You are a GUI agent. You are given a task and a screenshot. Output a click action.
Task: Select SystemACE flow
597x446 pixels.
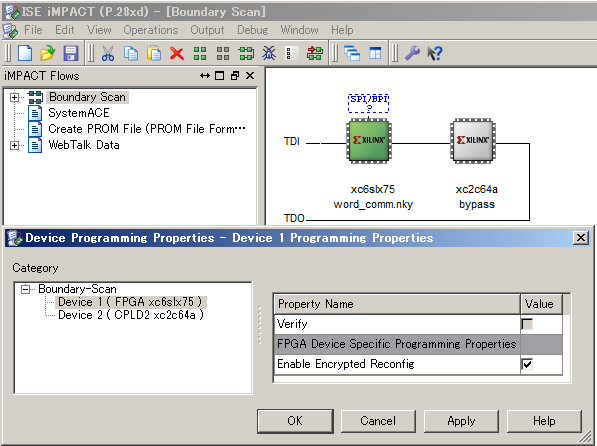(x=79, y=113)
